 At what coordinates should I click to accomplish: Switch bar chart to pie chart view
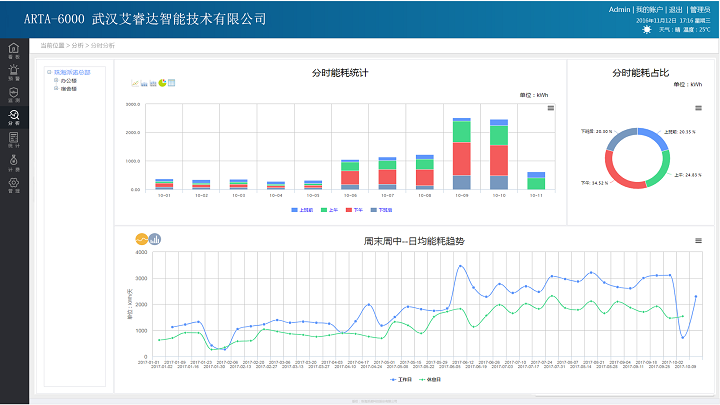163,83
